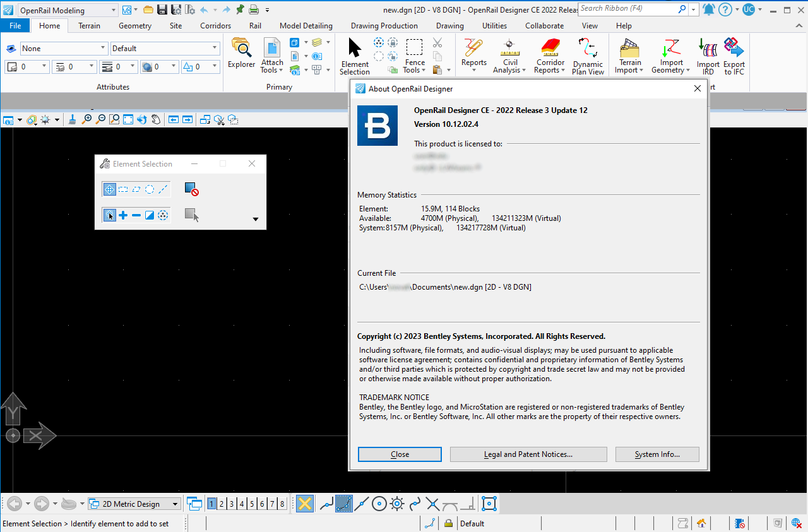The width and height of the screenshot is (808, 532).
Task: Choose Invert mode in Element Selection
Action: click(150, 215)
